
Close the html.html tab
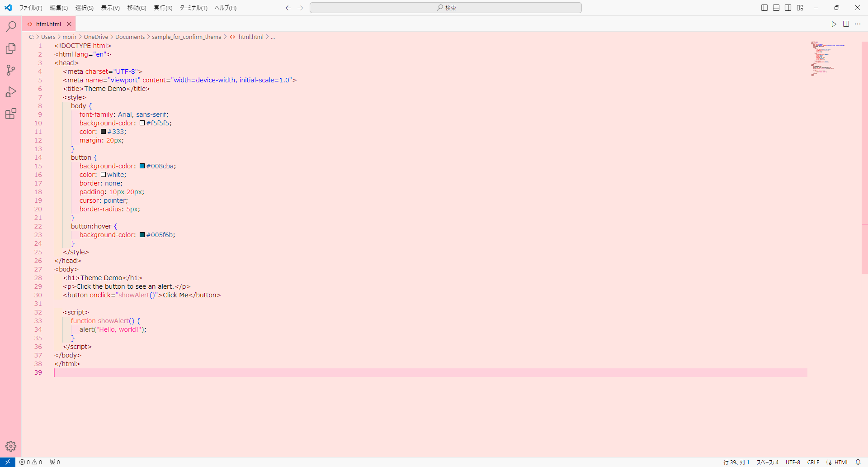click(69, 24)
